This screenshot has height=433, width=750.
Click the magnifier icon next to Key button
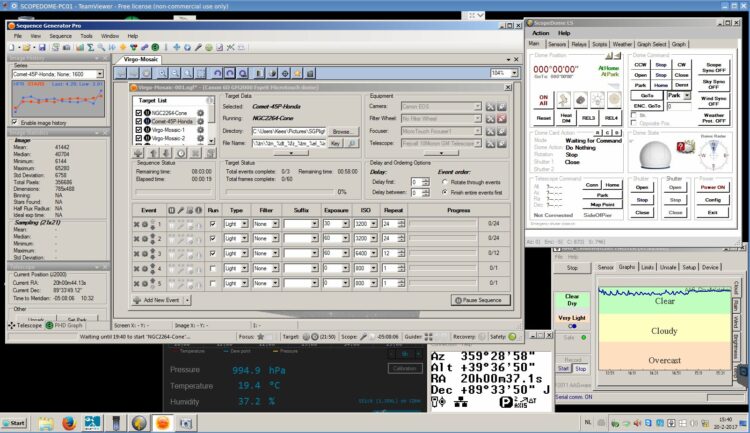tap(352, 143)
